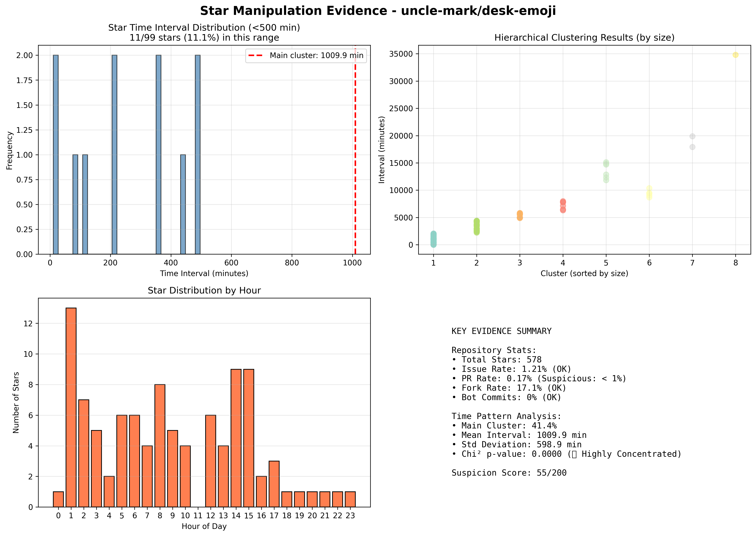756x536 pixels.
Task: Click the hour 4 bar
Action: 109,492
